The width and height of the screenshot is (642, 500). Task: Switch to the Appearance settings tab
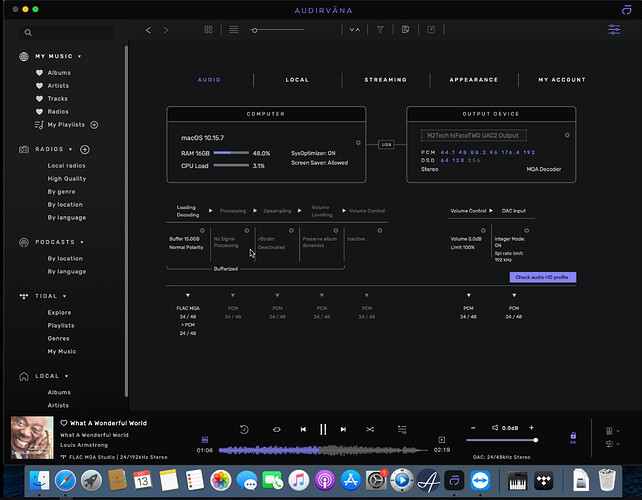point(474,80)
